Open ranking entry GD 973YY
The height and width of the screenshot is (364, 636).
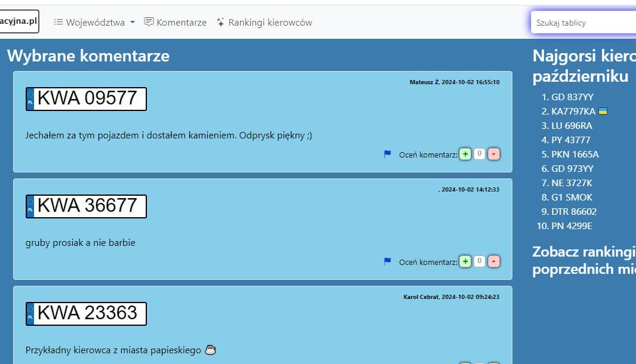click(572, 169)
